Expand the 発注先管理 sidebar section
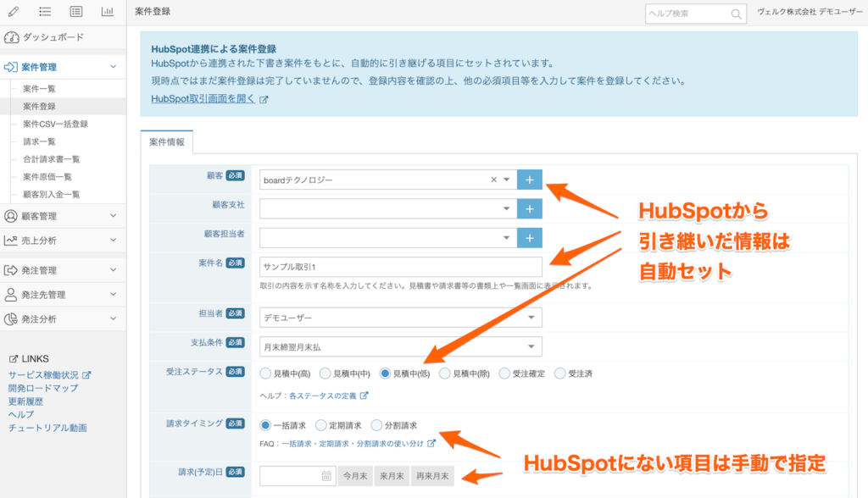868x498 pixels. [x=113, y=295]
